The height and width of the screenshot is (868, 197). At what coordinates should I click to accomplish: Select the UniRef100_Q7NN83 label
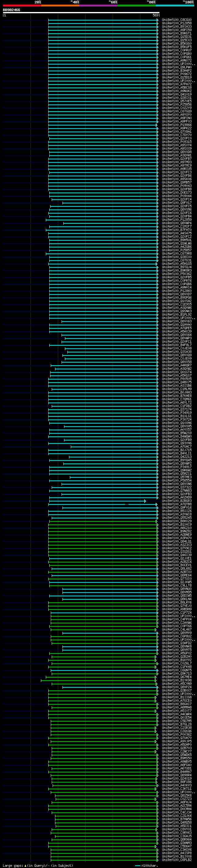176,491
